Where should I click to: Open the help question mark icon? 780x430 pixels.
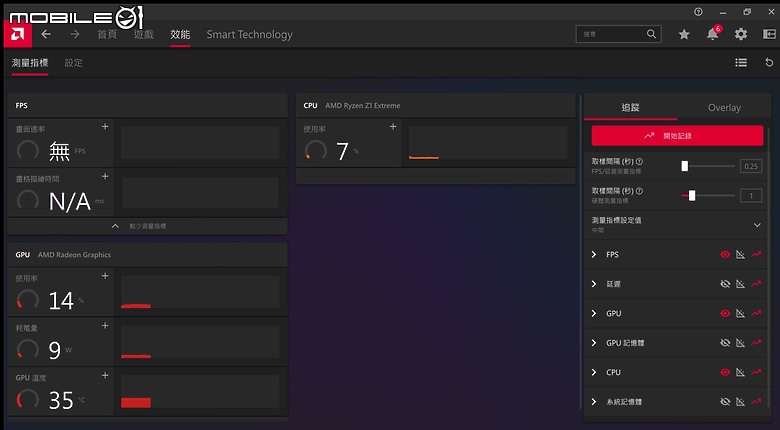698,11
